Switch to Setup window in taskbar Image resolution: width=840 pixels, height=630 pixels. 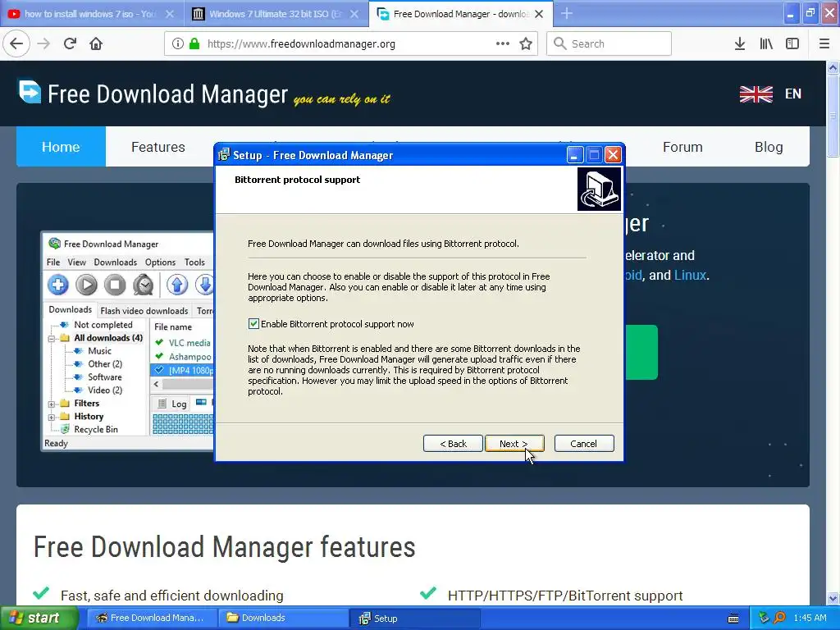(416, 619)
